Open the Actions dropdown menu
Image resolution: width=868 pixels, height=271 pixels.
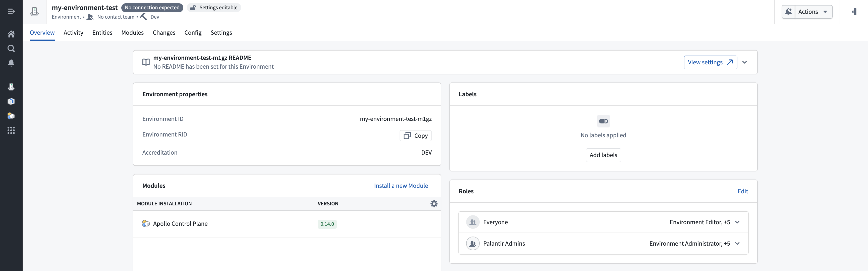[813, 12]
